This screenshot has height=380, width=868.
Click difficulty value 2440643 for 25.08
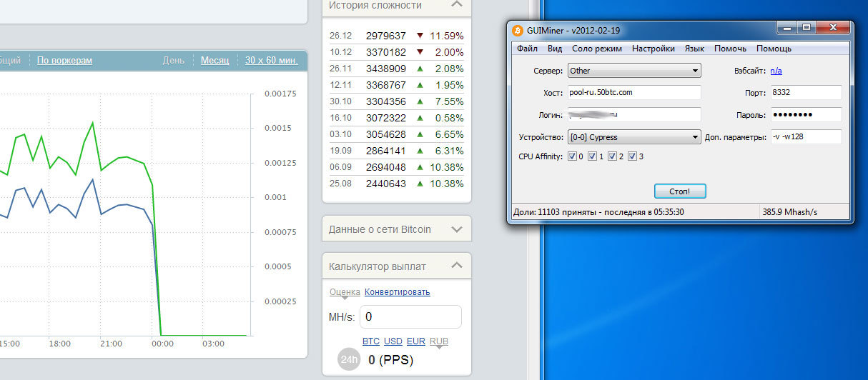[386, 184]
